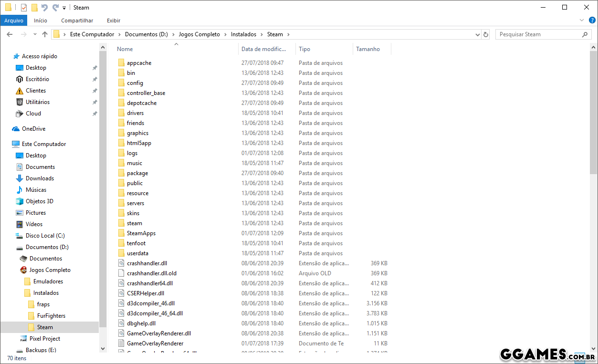Open the Quick Access Toolbar customize dropdown
This screenshot has height=364, width=598.
[64, 8]
